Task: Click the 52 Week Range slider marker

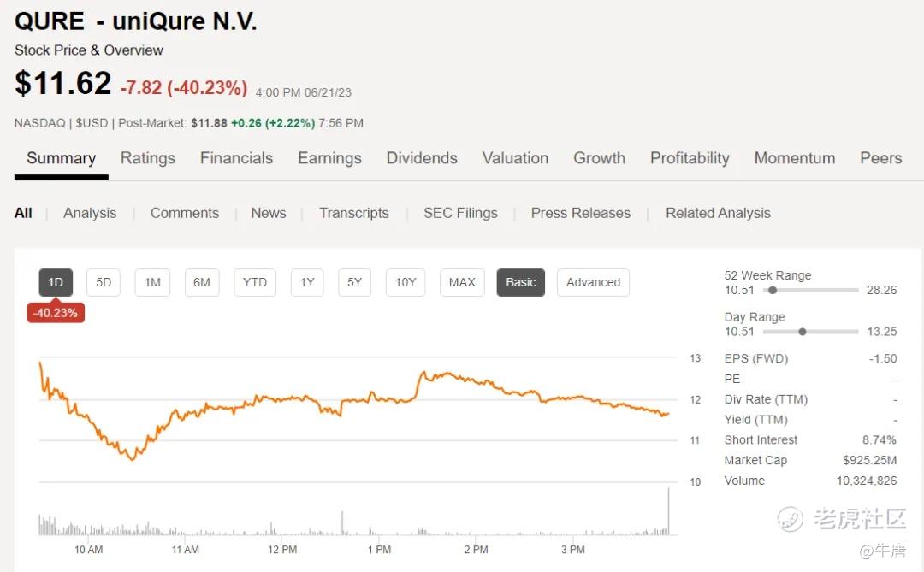Action: click(773, 291)
